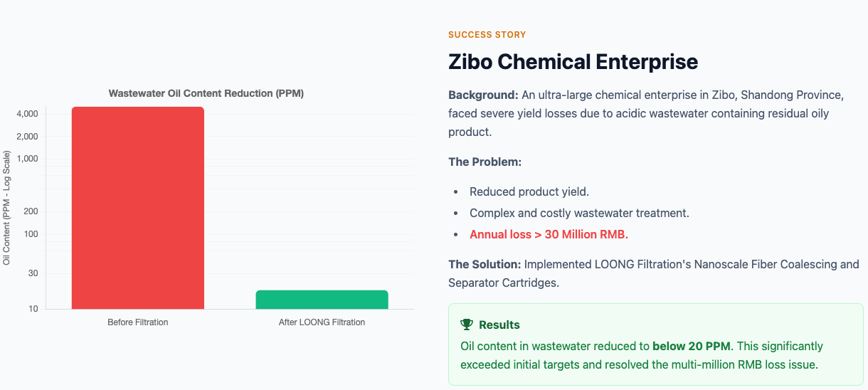Image resolution: width=868 pixels, height=390 pixels.
Task: Click the Background: label
Action: tap(483, 95)
